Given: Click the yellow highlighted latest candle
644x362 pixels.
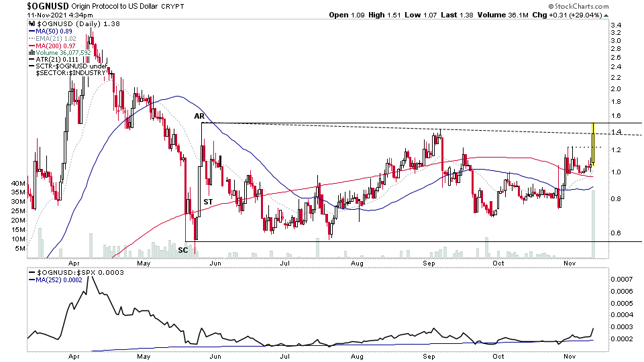Looking at the screenshot, I should click(593, 143).
